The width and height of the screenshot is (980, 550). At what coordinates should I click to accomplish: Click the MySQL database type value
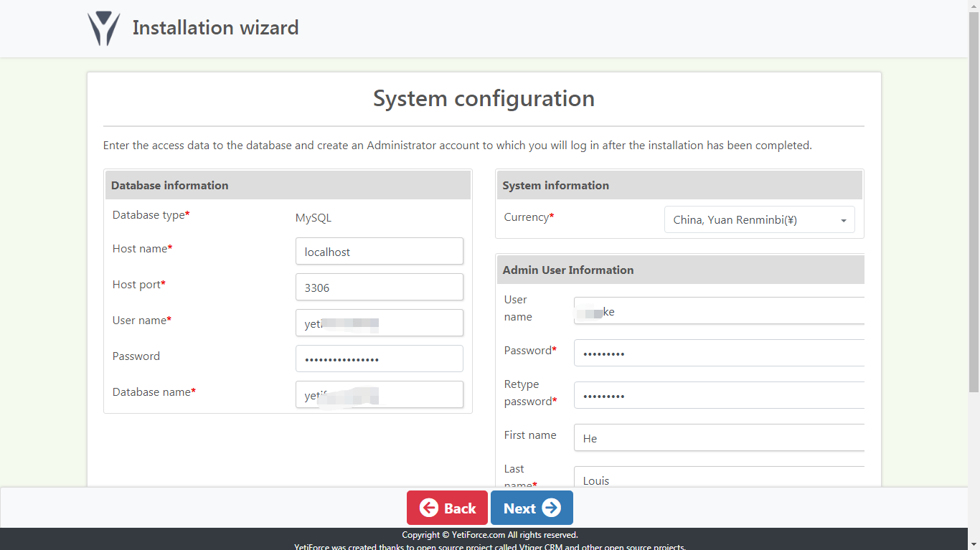pos(314,218)
